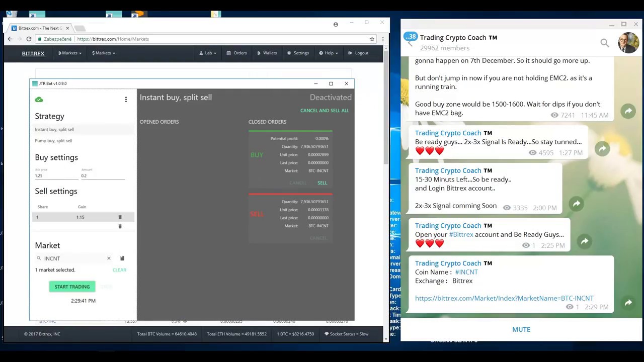Open the bittrex.com BTC-INCNT market link
This screenshot has width=644, height=362.
pos(504,298)
